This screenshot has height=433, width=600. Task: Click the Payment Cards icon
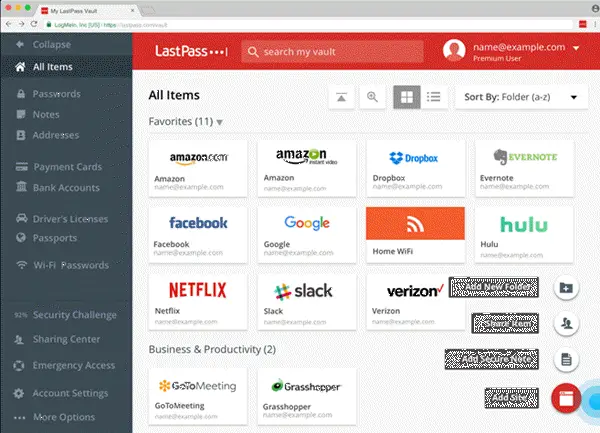click(21, 167)
